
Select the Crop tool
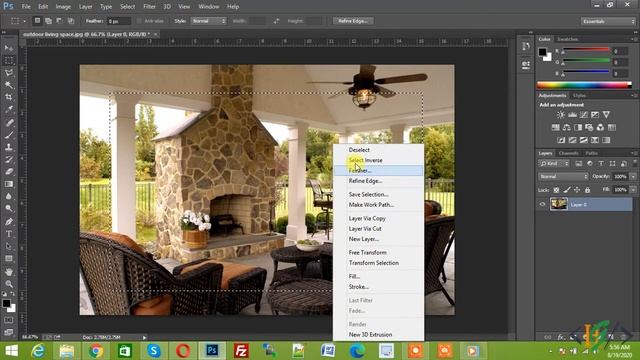(9, 97)
